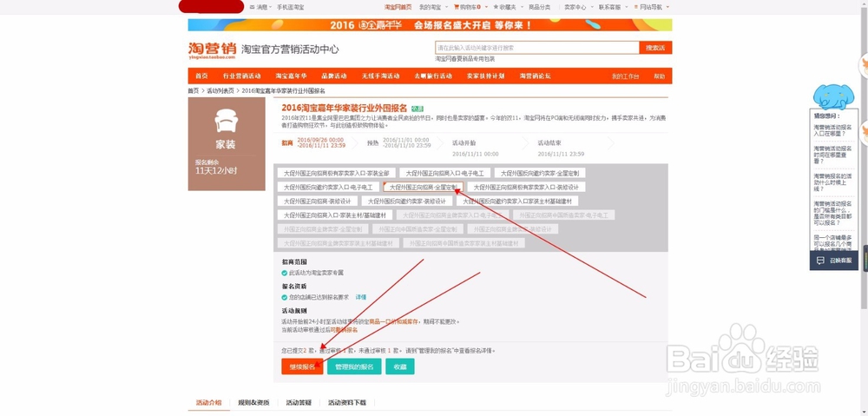Click the 可撤销报名 link
Screen dimensions: 868x416
(x=344, y=330)
